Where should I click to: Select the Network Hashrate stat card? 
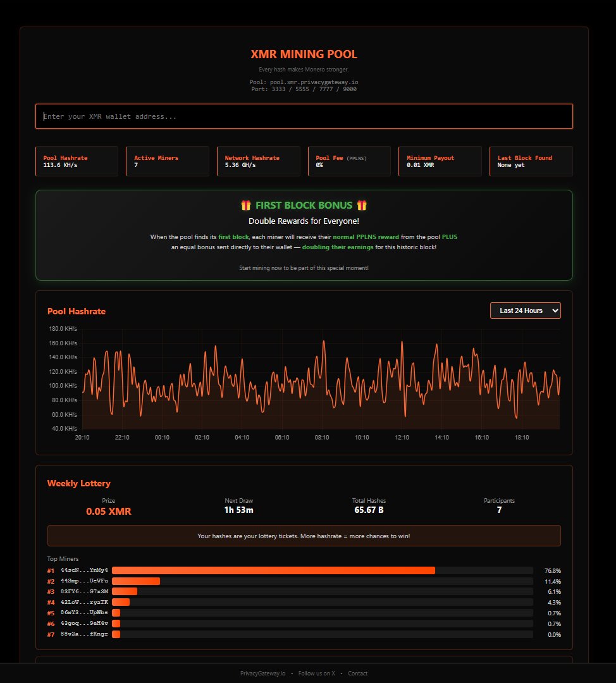(x=259, y=161)
